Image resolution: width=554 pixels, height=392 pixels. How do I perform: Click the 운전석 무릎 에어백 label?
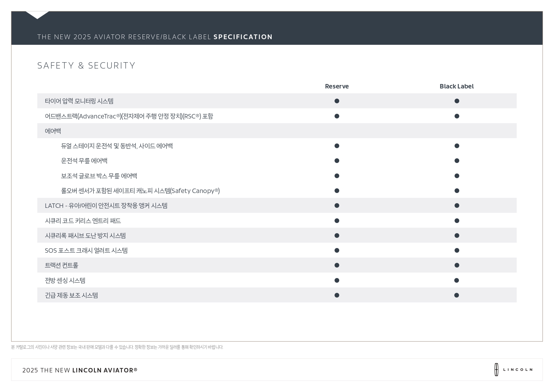[x=84, y=161]
